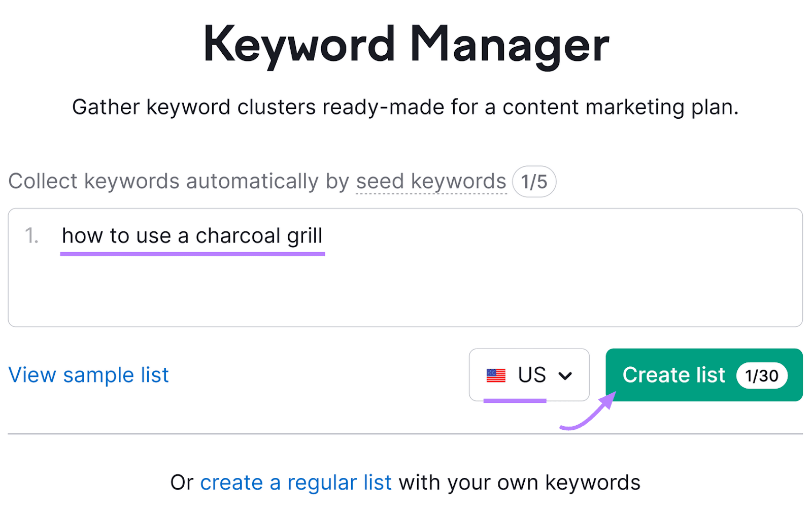Open sample keyword list for preview
812x515 pixels.
click(88, 375)
